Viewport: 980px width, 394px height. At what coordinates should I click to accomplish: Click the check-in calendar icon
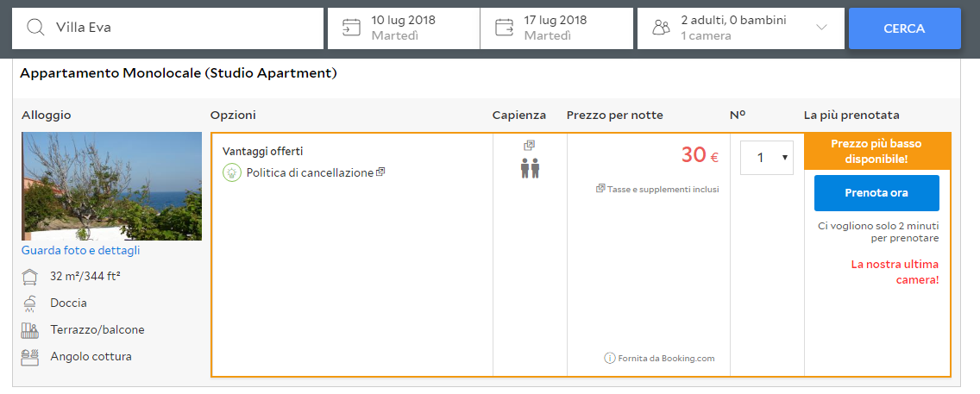tap(351, 28)
